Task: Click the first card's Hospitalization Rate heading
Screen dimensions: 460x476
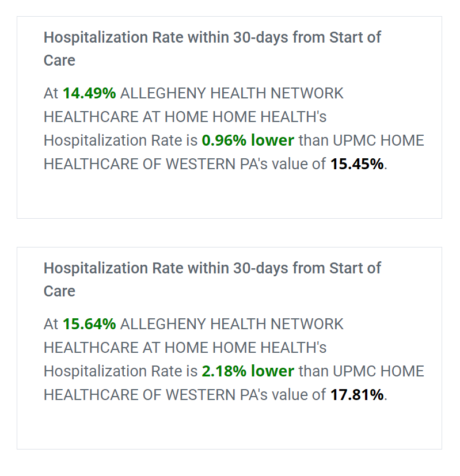Action: [x=212, y=48]
